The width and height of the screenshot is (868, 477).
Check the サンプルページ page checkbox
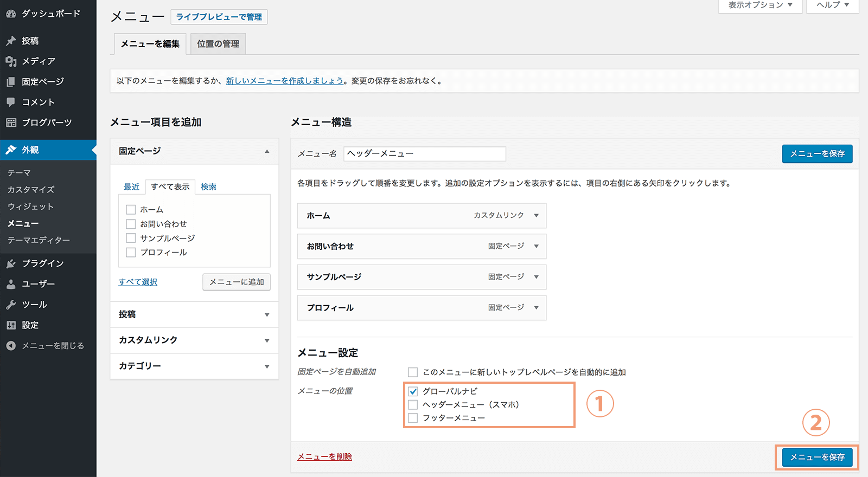coord(131,238)
